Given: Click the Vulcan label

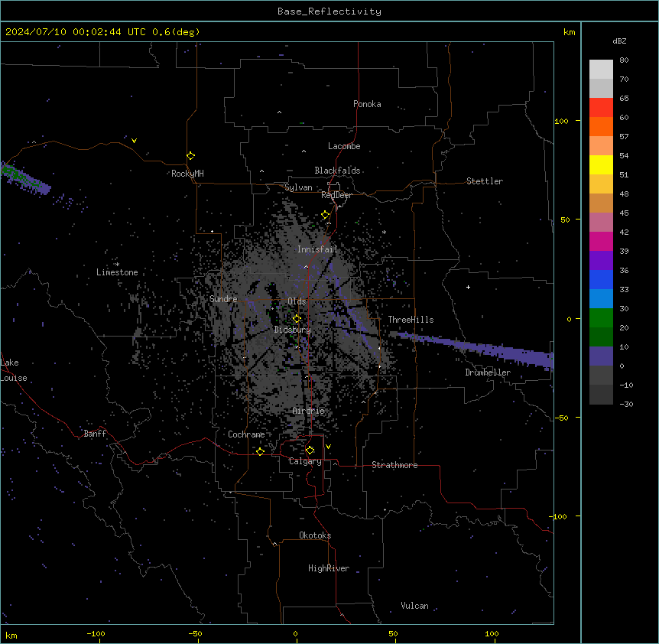Looking at the screenshot, I should point(415,606).
